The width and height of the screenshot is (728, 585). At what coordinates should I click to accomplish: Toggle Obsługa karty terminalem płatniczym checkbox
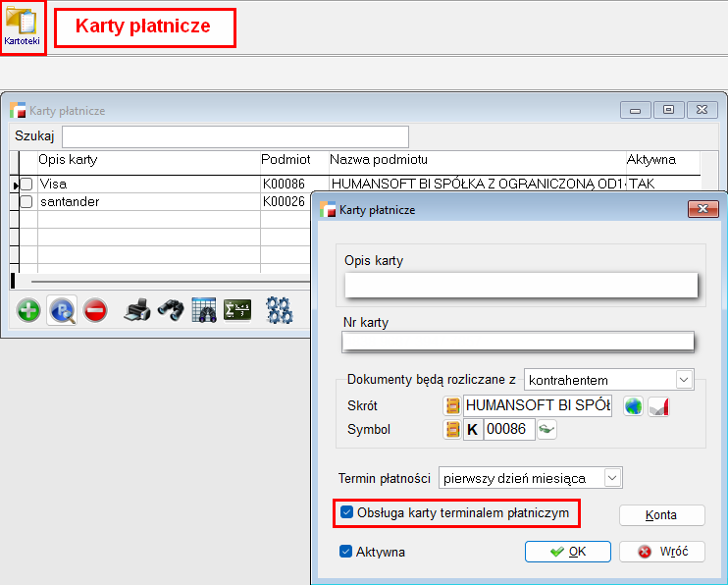(346, 512)
